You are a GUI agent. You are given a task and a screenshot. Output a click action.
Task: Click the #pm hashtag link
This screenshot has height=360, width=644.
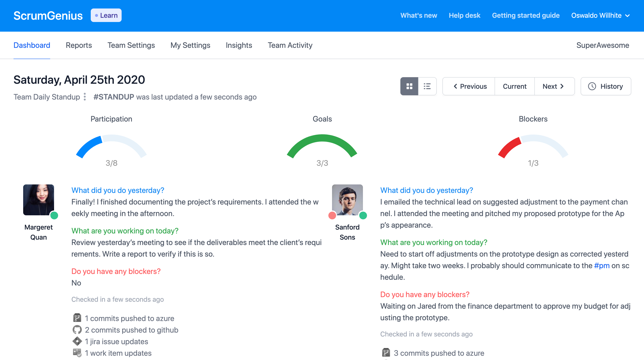[602, 265]
